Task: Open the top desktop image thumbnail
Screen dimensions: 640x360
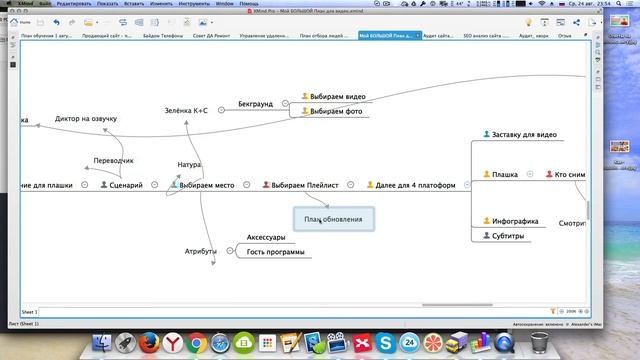Action: tap(620, 21)
